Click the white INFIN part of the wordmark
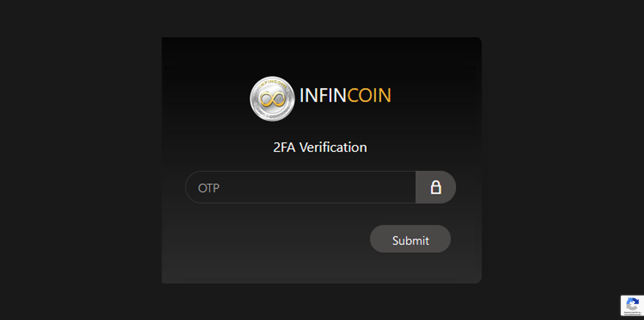Screen dimensions: 644x320 (323, 96)
